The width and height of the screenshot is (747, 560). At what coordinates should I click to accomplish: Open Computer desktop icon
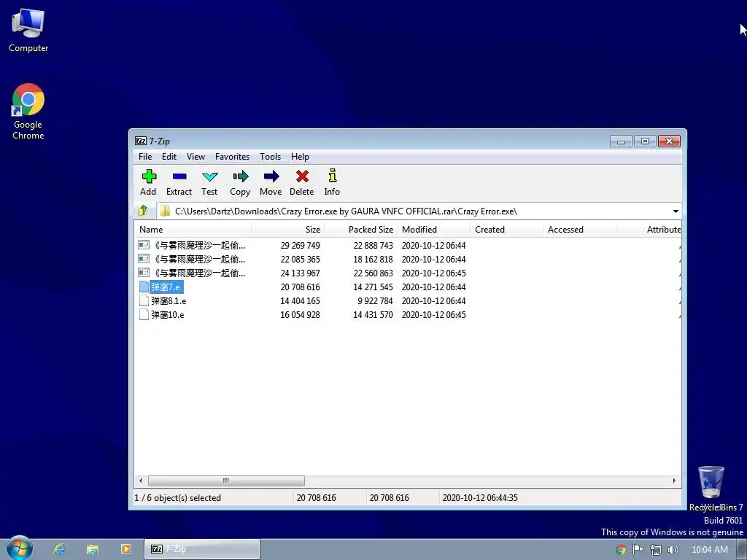tap(28, 23)
